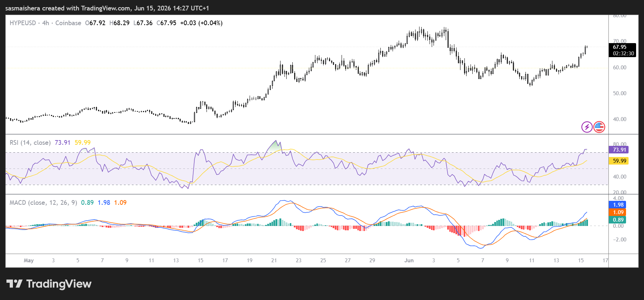This screenshot has width=644, height=300.
Task: Click the US flag event icon
Action: tap(599, 127)
